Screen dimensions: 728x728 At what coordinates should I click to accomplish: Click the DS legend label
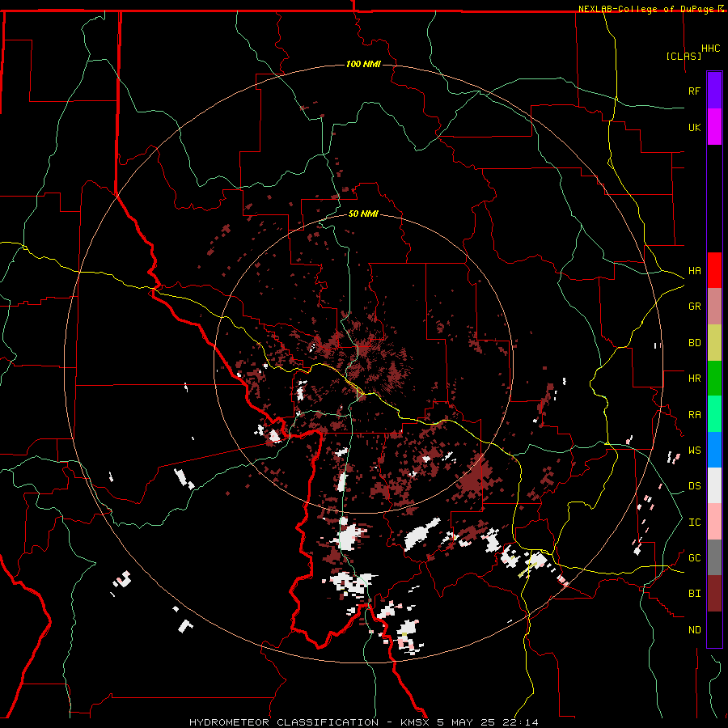click(x=694, y=486)
